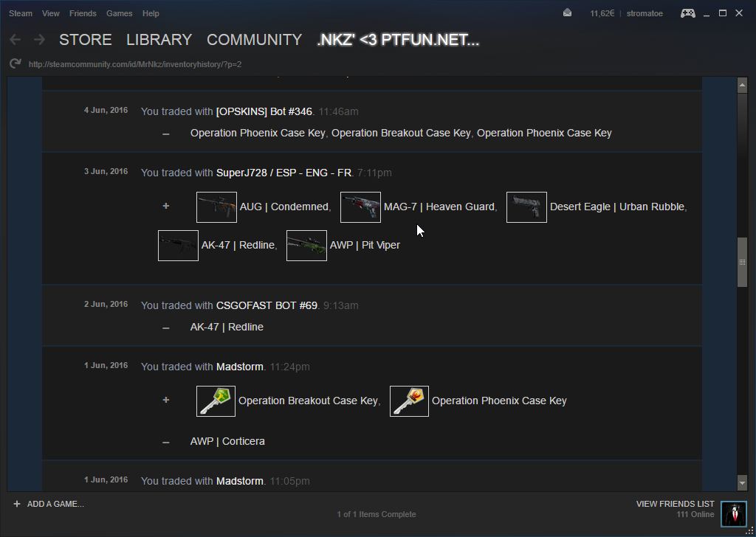Open the Games menu
The image size is (756, 537).
(x=119, y=13)
